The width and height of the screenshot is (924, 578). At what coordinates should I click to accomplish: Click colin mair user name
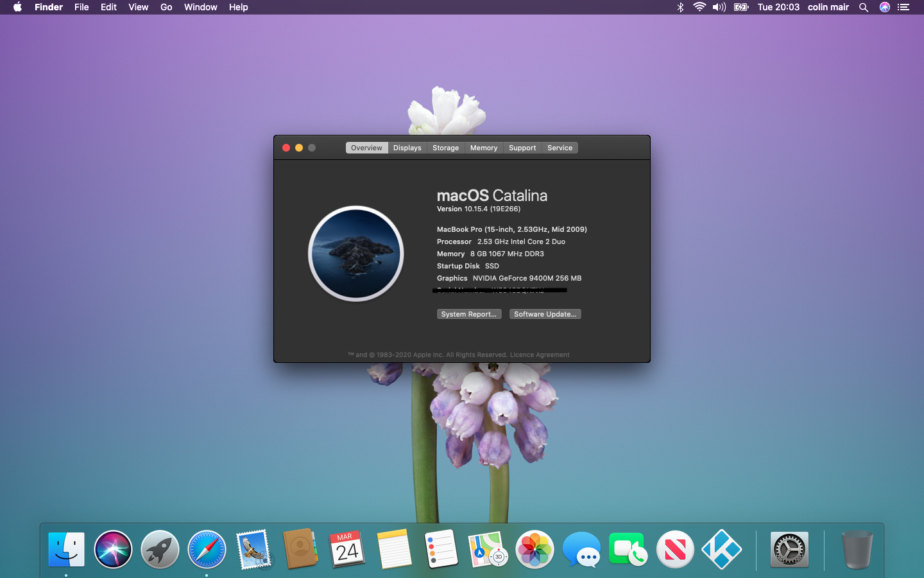(x=828, y=7)
